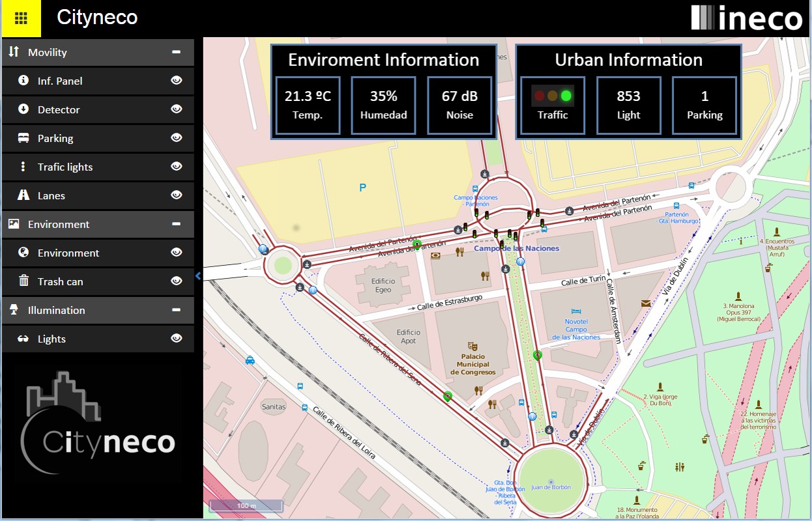
Task: Click the Inf. Panel info icon
Action: click(23, 81)
